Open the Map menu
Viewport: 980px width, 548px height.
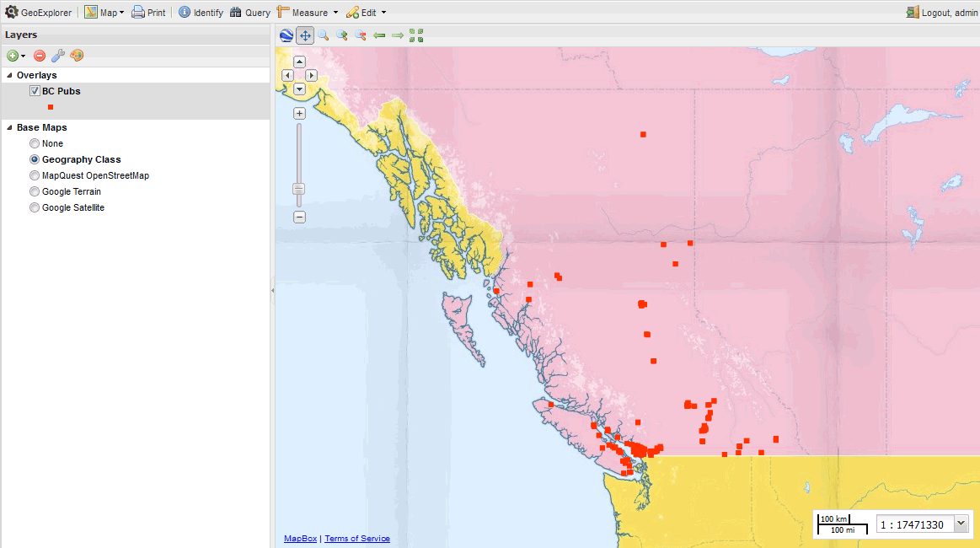coord(104,13)
